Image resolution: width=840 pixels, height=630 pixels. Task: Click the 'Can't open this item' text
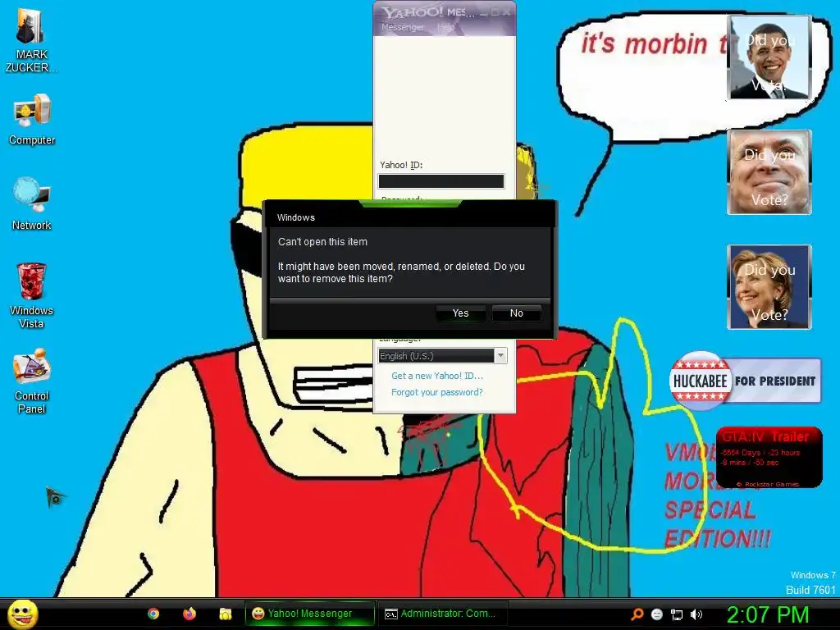[x=322, y=242]
